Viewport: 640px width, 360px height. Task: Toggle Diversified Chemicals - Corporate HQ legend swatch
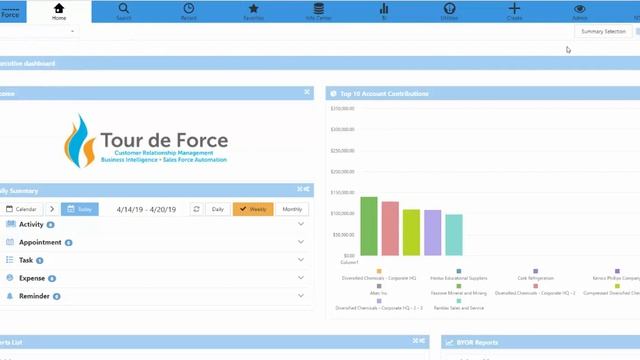click(x=379, y=271)
